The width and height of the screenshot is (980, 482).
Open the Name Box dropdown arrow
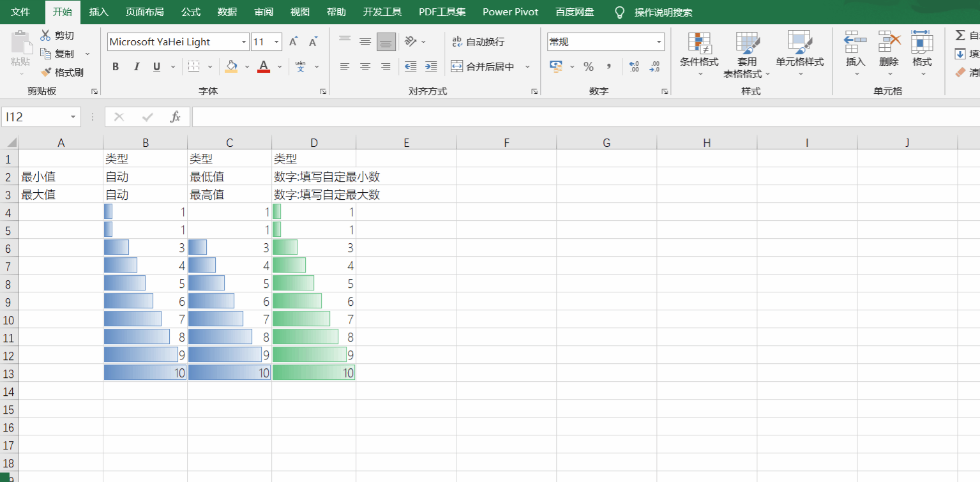73,117
